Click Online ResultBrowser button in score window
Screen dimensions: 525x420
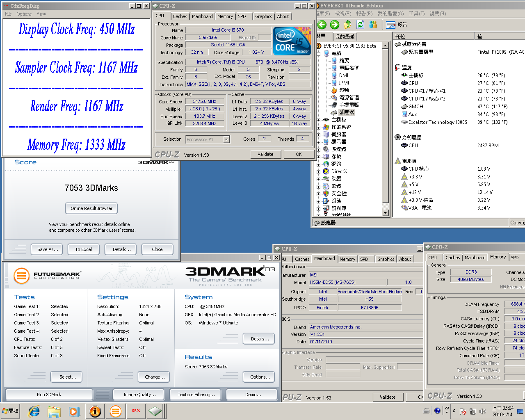tap(91, 208)
